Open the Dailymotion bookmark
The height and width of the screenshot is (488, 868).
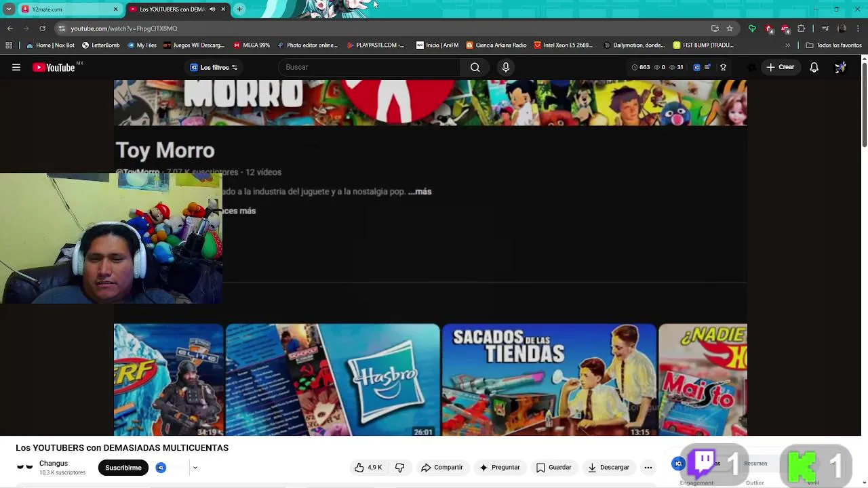coord(634,45)
